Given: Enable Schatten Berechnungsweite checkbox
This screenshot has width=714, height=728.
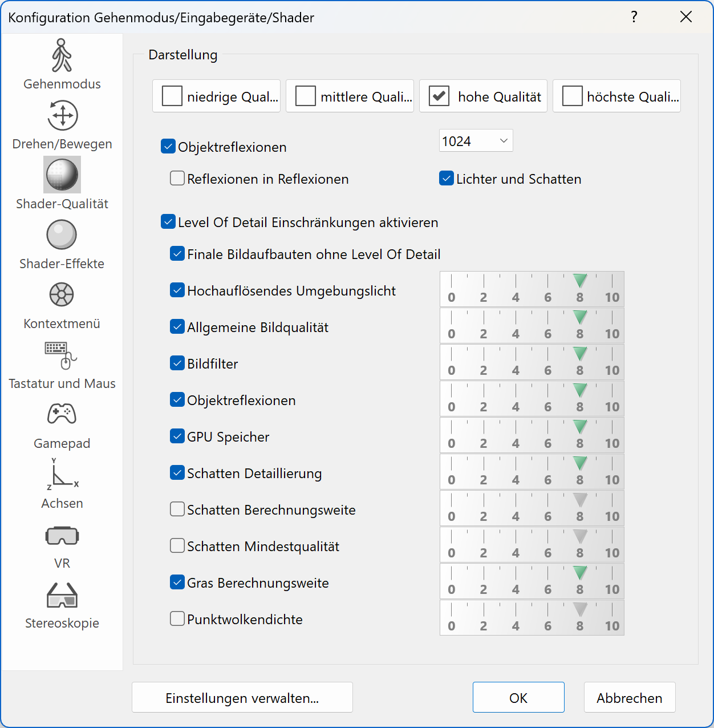Looking at the screenshot, I should pos(177,509).
